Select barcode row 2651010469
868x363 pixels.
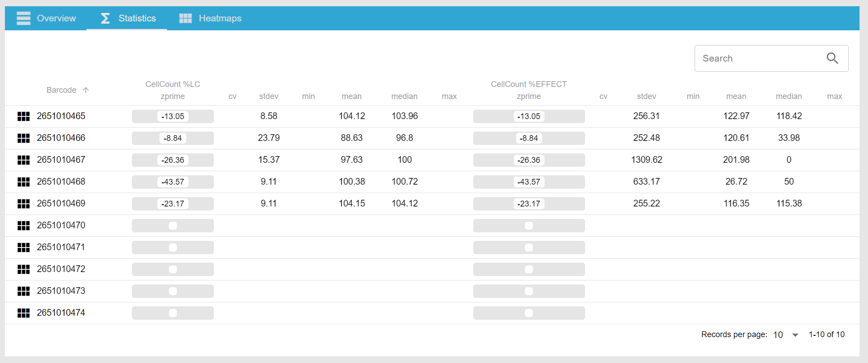click(x=61, y=204)
